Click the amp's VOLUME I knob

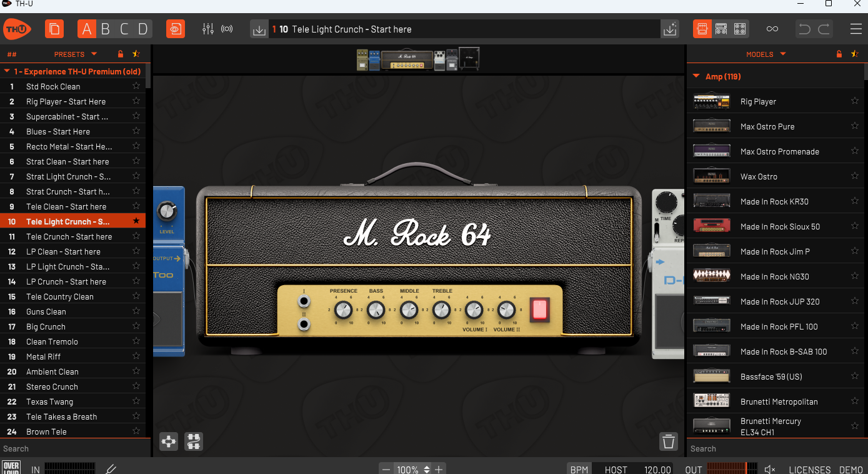pyautogui.click(x=474, y=310)
